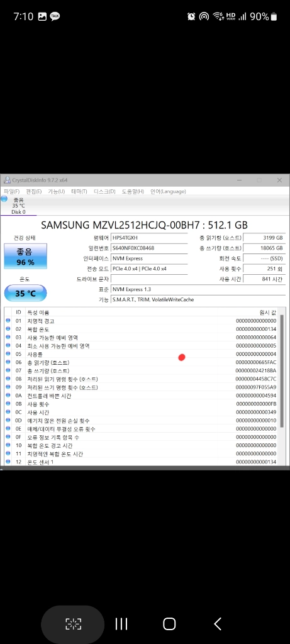Click the blue status dot of row 03
This screenshot has height=644, width=290.
pyautogui.click(x=8, y=337)
